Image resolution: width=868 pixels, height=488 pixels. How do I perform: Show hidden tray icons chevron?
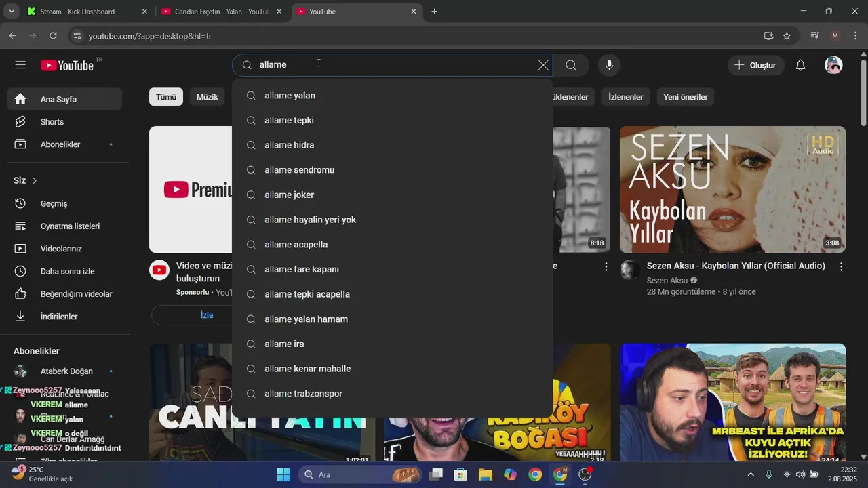750,474
